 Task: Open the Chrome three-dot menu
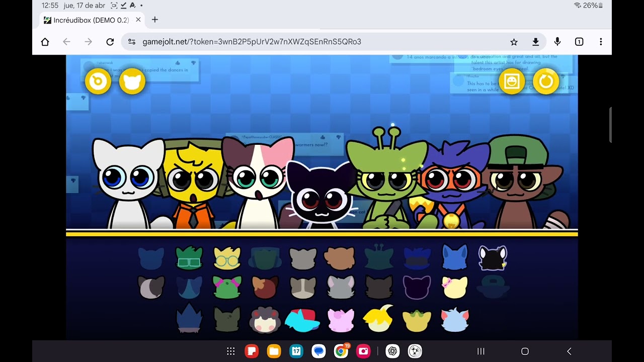(x=601, y=42)
